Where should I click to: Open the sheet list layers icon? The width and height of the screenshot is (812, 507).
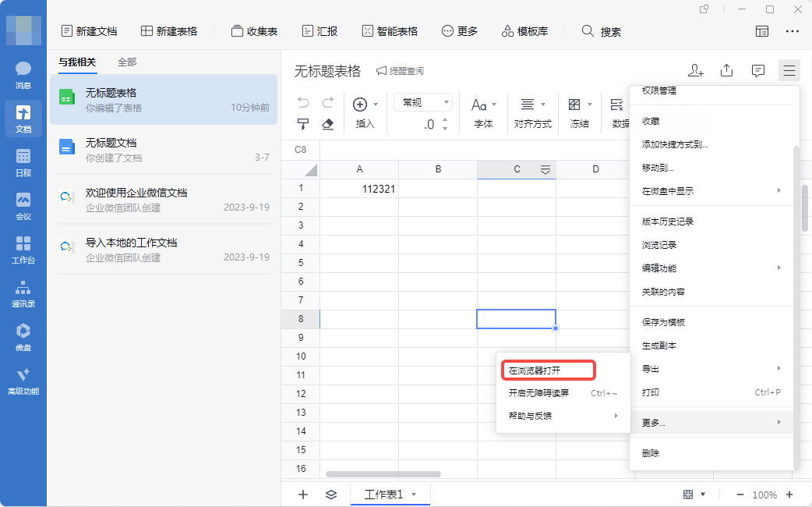point(331,495)
